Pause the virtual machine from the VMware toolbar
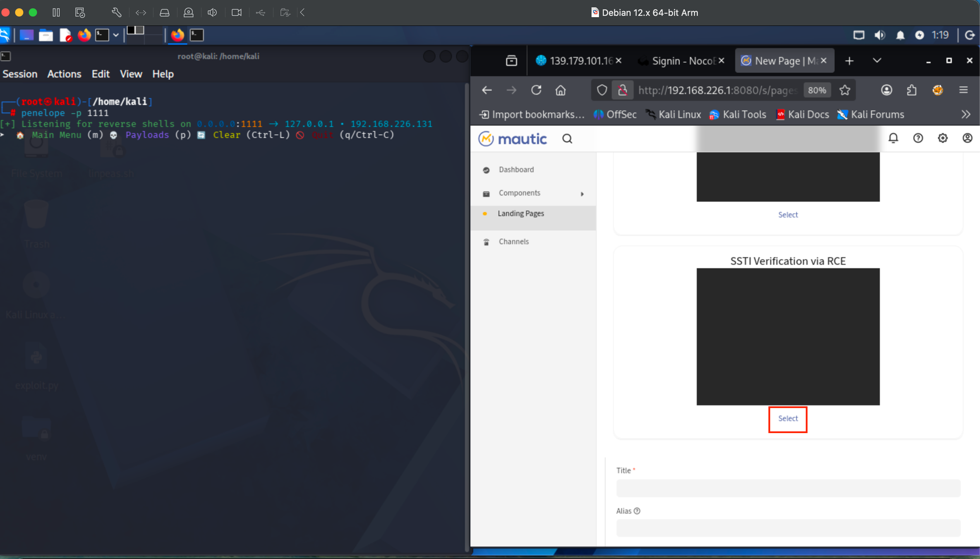Screen dimensions: 980x559 pyautogui.click(x=56, y=12)
